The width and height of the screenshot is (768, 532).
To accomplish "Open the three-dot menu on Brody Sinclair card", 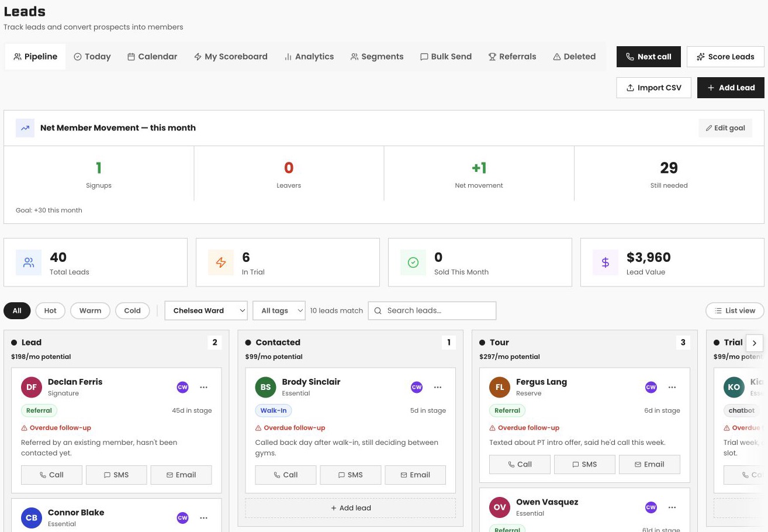I will (438, 387).
